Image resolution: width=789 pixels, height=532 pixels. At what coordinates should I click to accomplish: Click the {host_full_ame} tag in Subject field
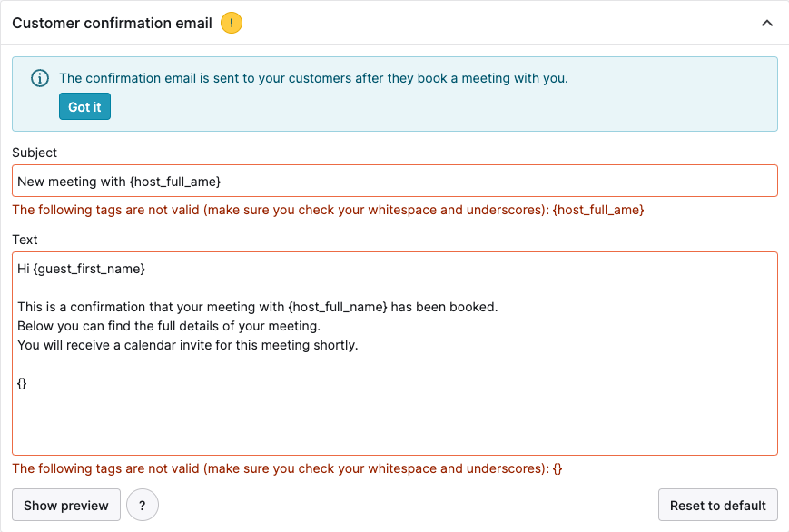pyautogui.click(x=175, y=182)
